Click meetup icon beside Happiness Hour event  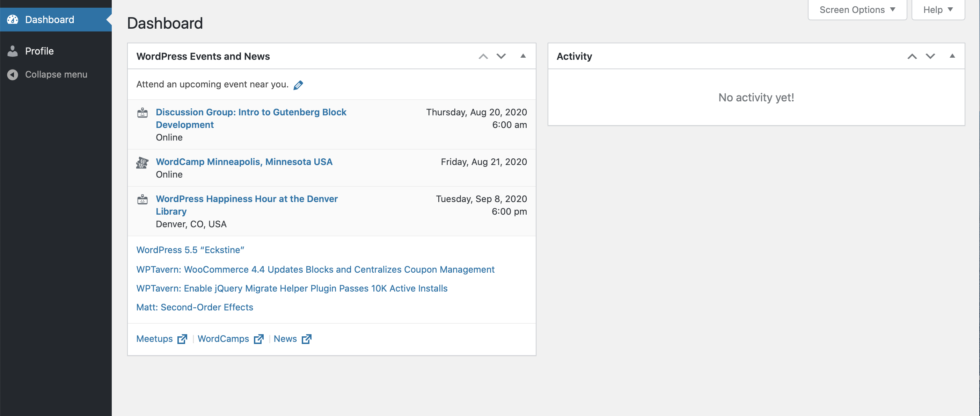(x=142, y=199)
